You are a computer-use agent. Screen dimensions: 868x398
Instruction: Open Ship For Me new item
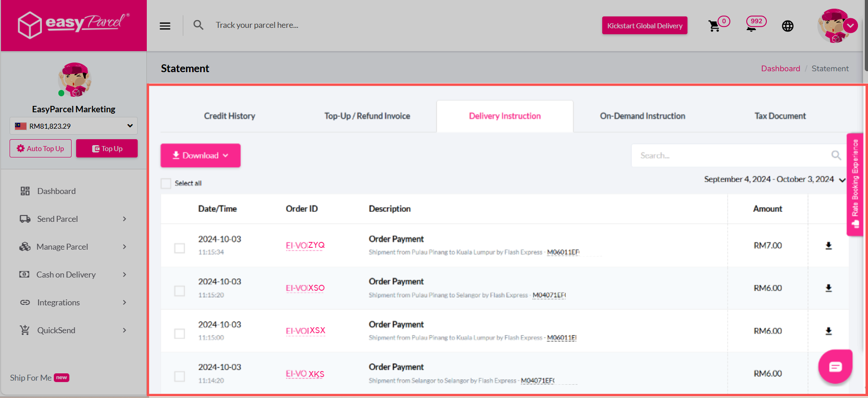(x=40, y=378)
